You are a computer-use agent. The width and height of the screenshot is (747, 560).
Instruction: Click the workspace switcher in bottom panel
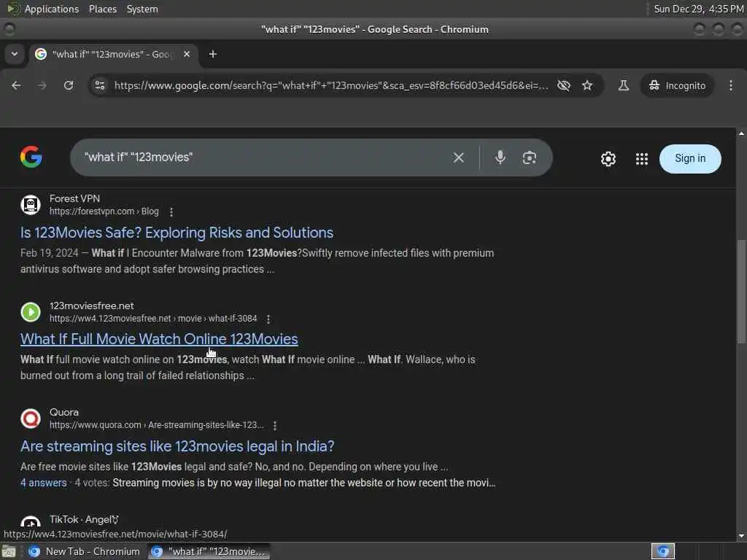(663, 551)
